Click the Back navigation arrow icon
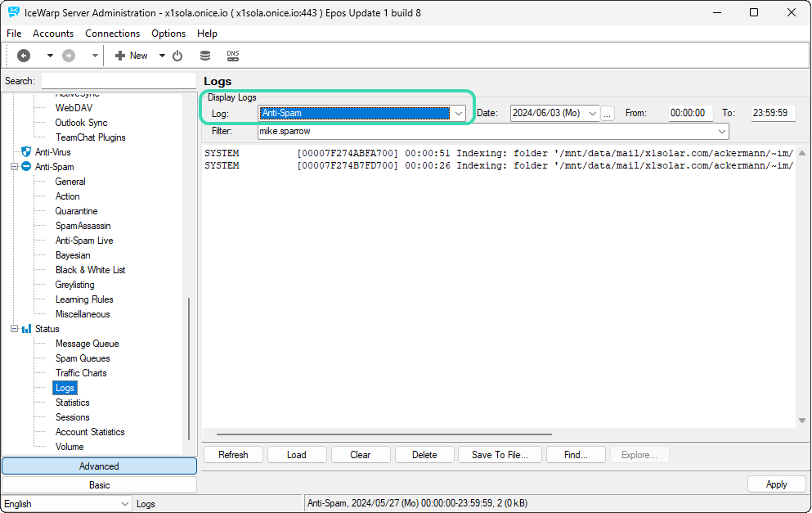The width and height of the screenshot is (812, 513). (x=24, y=56)
